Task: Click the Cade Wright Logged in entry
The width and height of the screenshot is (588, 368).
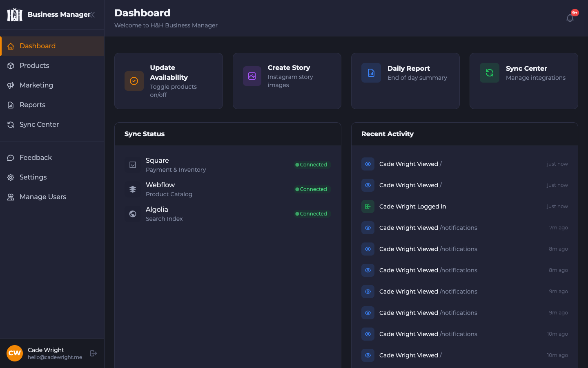Action: [465, 206]
